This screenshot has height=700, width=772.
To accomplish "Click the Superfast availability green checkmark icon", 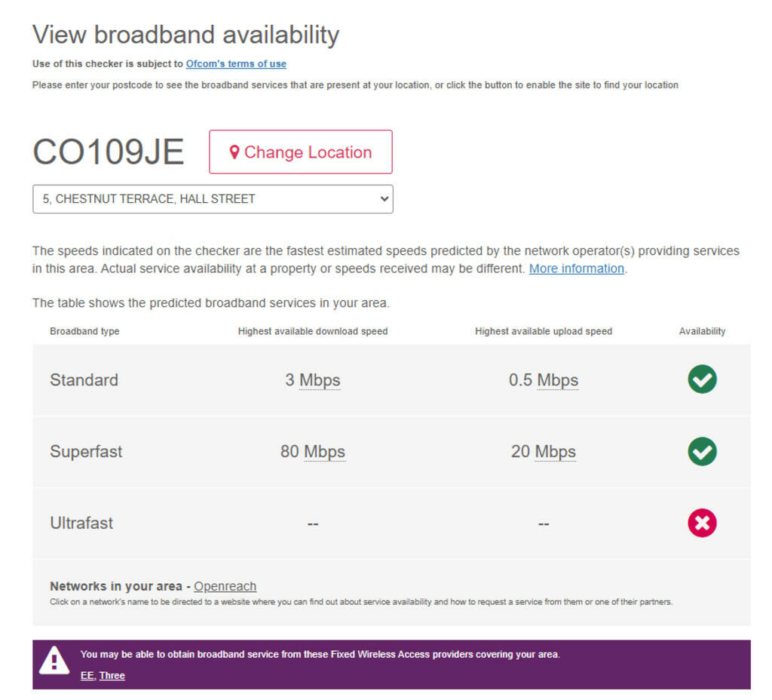I will 702,451.
